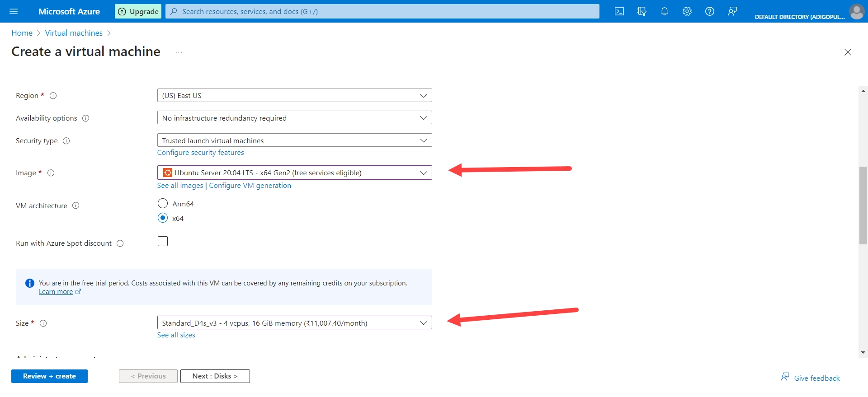Enable Run with Azure Spot discount checkbox
The width and height of the screenshot is (868, 397).
tap(163, 241)
